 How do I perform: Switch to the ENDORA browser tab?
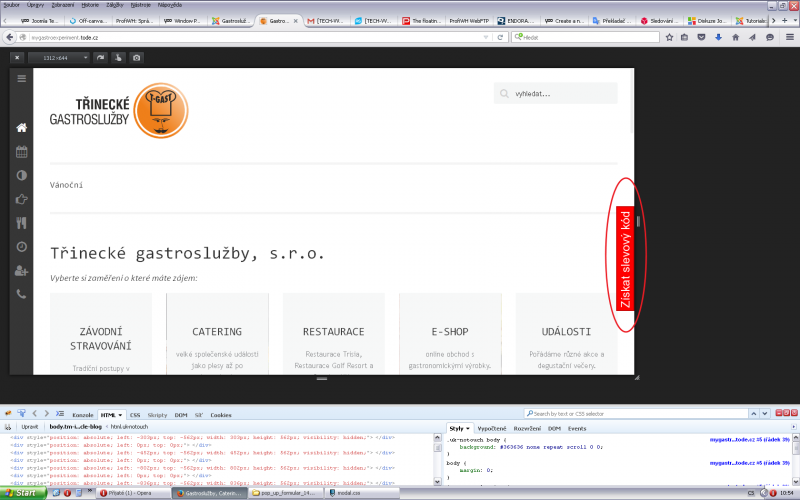click(x=516, y=21)
